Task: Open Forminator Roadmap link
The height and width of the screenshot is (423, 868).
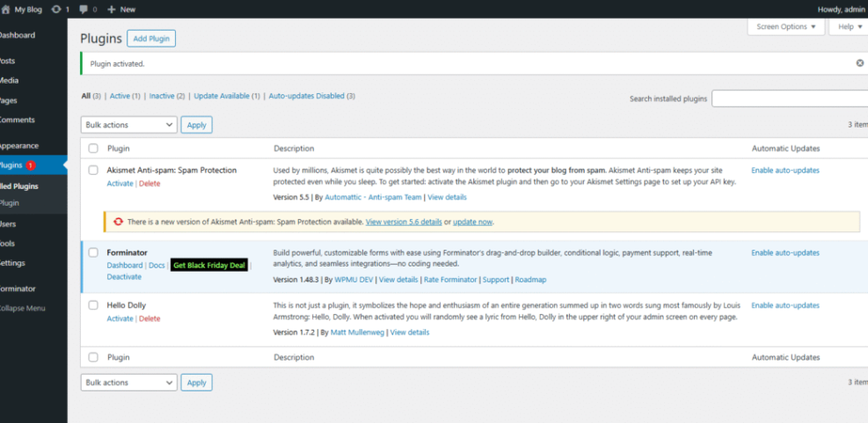Action: click(530, 280)
